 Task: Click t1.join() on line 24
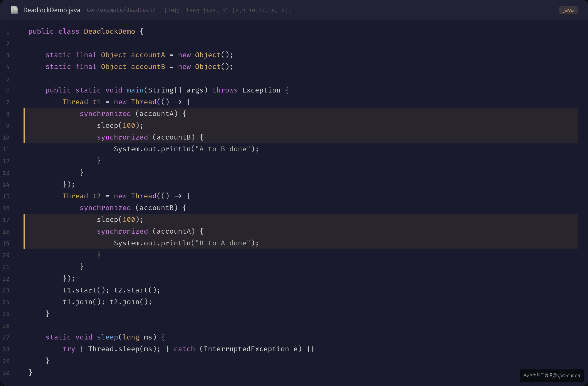[x=82, y=302]
